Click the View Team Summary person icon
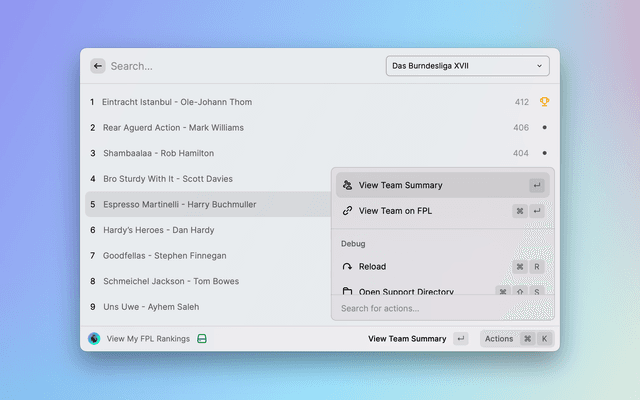This screenshot has height=400, width=640. [347, 185]
